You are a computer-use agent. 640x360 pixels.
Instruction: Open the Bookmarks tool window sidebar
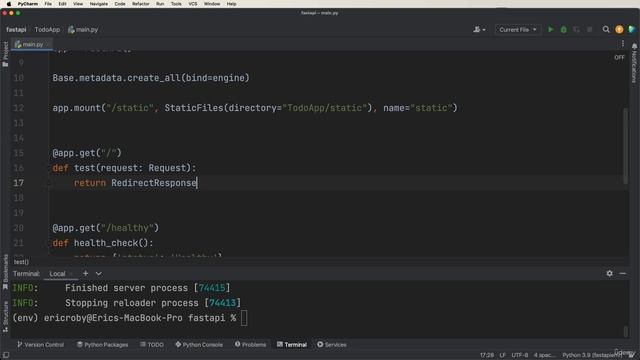pos(5,272)
